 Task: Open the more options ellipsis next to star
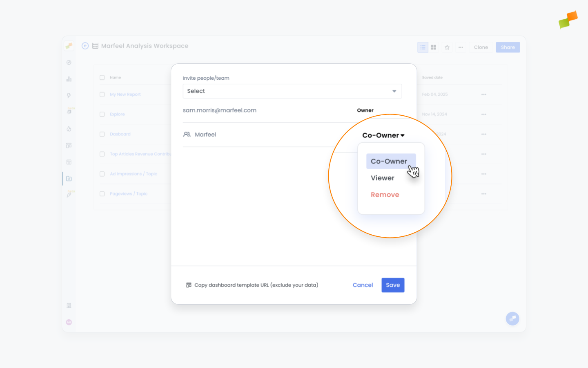pos(461,47)
